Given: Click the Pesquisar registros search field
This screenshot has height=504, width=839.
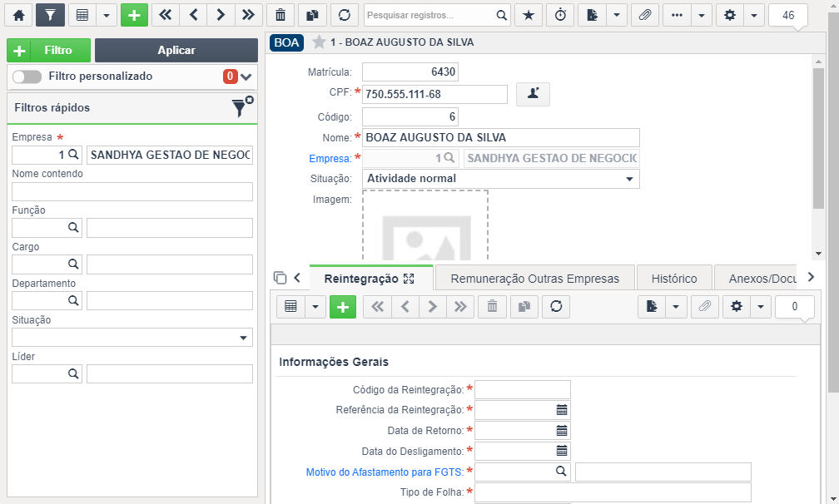Looking at the screenshot, I should [429, 15].
